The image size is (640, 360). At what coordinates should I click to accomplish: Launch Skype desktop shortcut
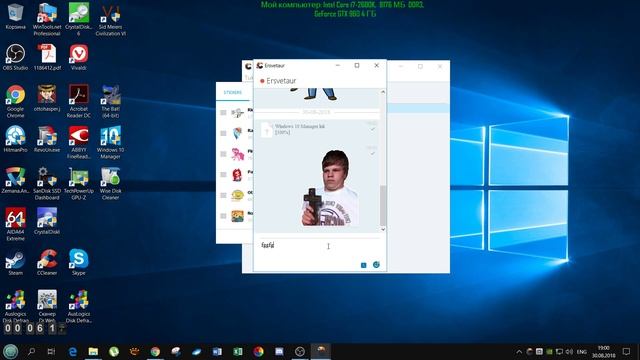click(x=78, y=262)
